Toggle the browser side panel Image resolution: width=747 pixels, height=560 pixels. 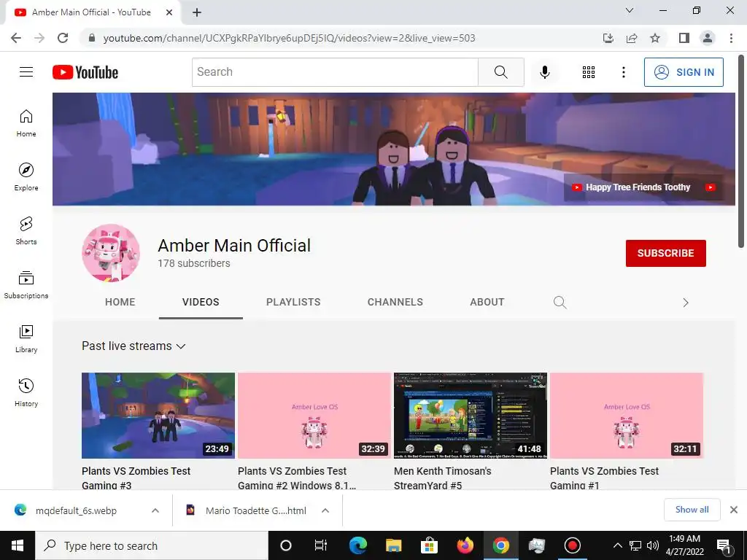point(684,38)
